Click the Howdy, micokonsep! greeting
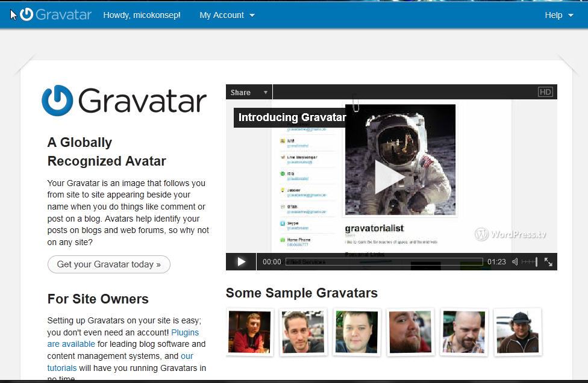 tap(142, 16)
